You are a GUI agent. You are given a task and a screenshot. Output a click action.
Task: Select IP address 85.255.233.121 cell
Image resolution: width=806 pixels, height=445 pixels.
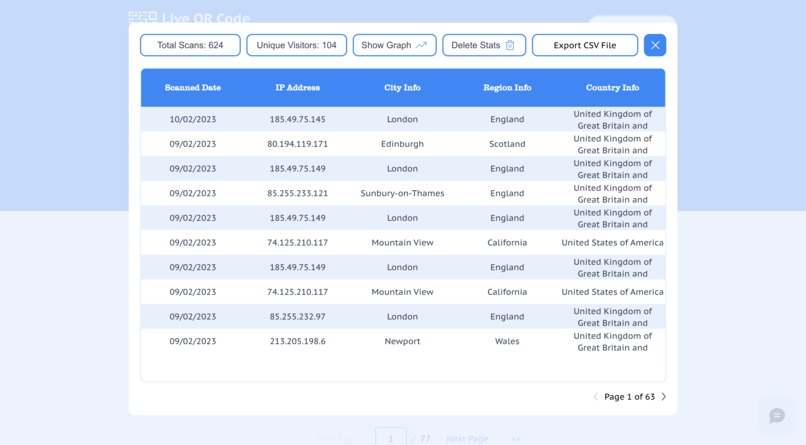pyautogui.click(x=298, y=193)
